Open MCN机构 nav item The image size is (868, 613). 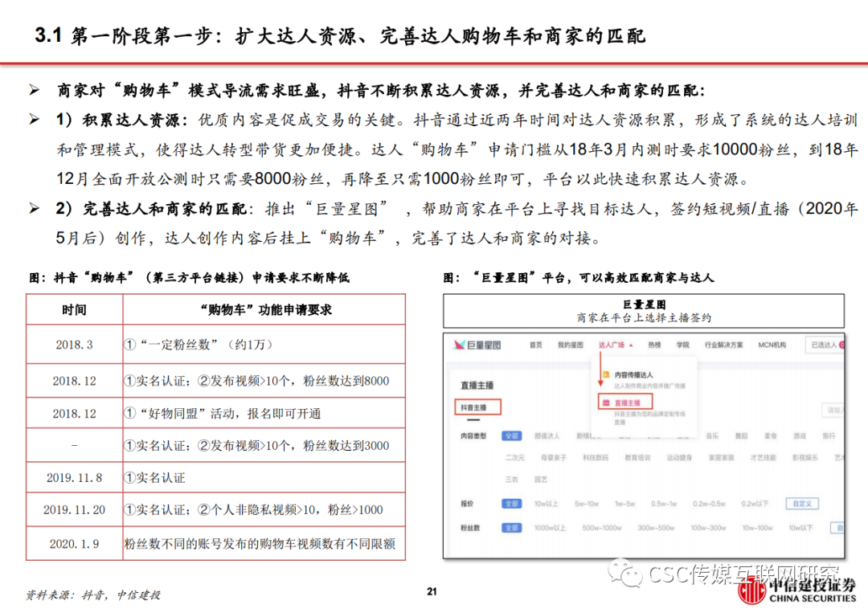(x=772, y=345)
